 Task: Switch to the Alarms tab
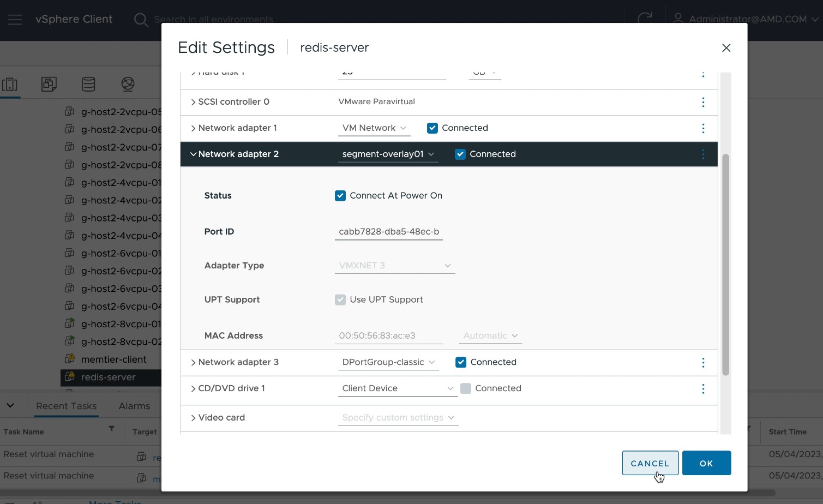coord(134,406)
